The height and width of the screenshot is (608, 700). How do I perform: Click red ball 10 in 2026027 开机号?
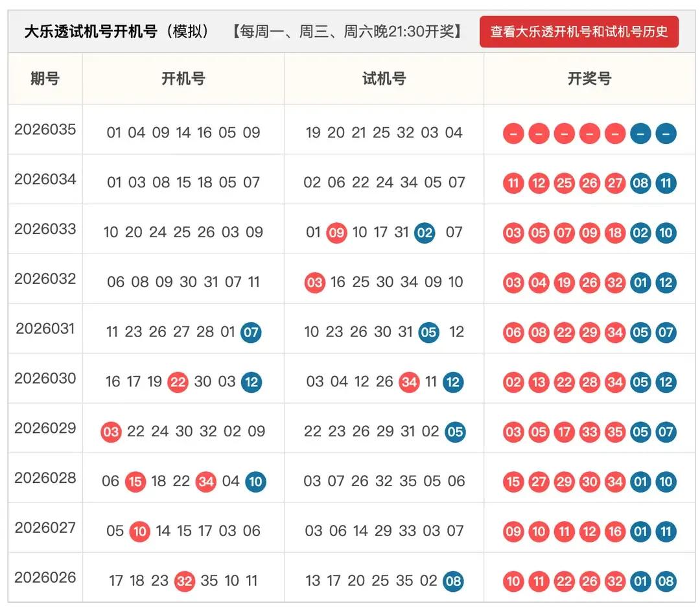coord(140,532)
